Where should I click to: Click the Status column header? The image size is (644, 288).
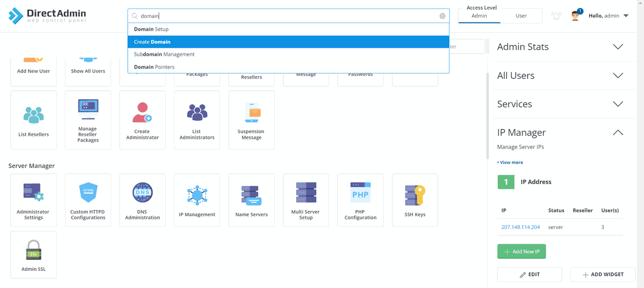(x=557, y=211)
